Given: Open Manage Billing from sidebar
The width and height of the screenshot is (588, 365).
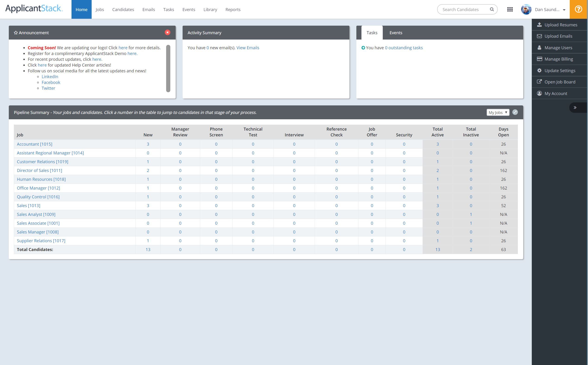Looking at the screenshot, I should 558,59.
